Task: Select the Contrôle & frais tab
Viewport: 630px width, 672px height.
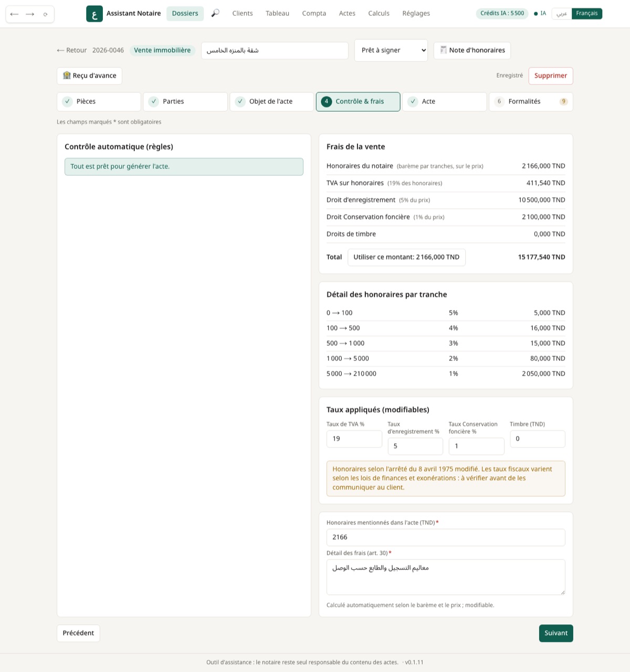Action: click(x=358, y=102)
